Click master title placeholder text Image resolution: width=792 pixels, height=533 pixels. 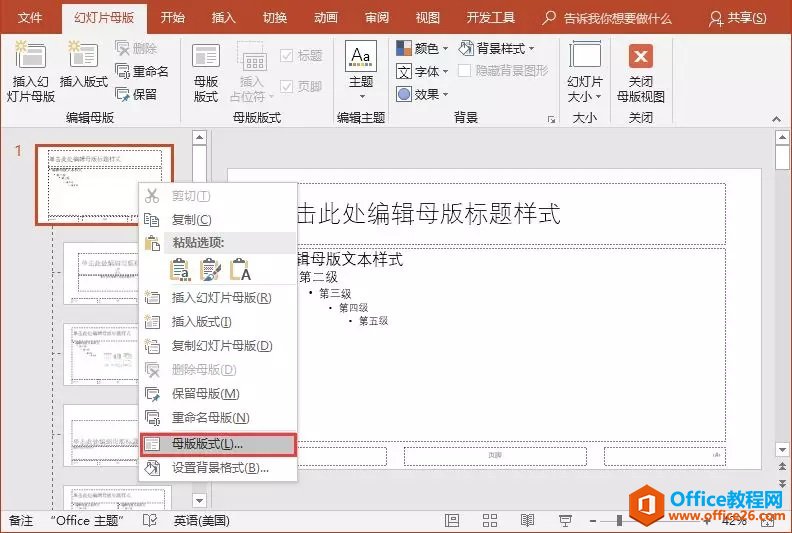428,214
